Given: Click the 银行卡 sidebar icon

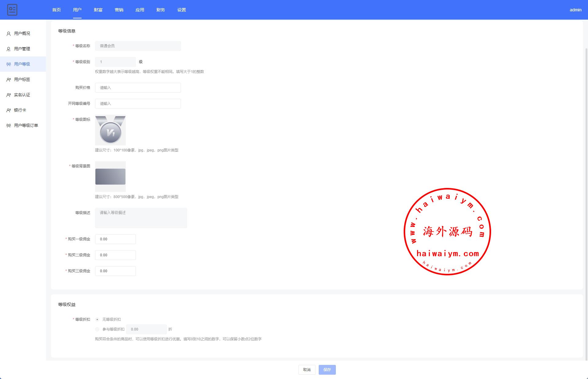Looking at the screenshot, I should 9,110.
